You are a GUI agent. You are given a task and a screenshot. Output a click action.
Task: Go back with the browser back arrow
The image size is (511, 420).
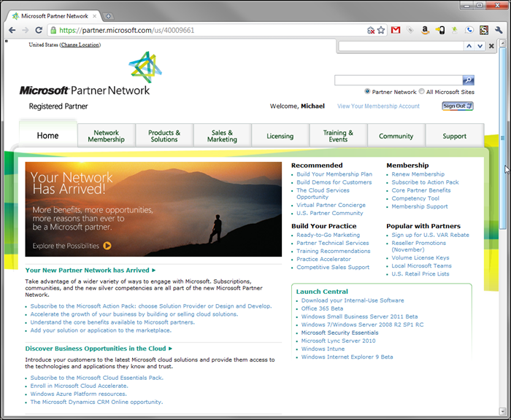[12, 31]
